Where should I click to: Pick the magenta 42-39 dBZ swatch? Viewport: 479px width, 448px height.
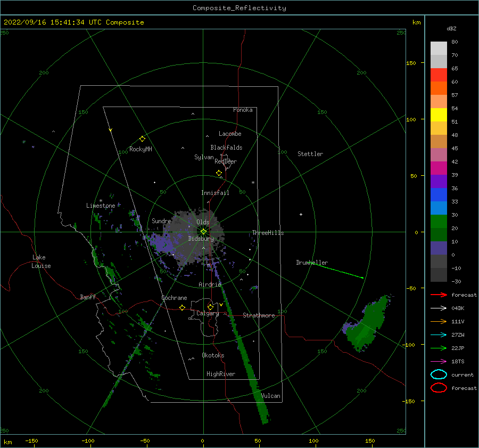point(439,168)
